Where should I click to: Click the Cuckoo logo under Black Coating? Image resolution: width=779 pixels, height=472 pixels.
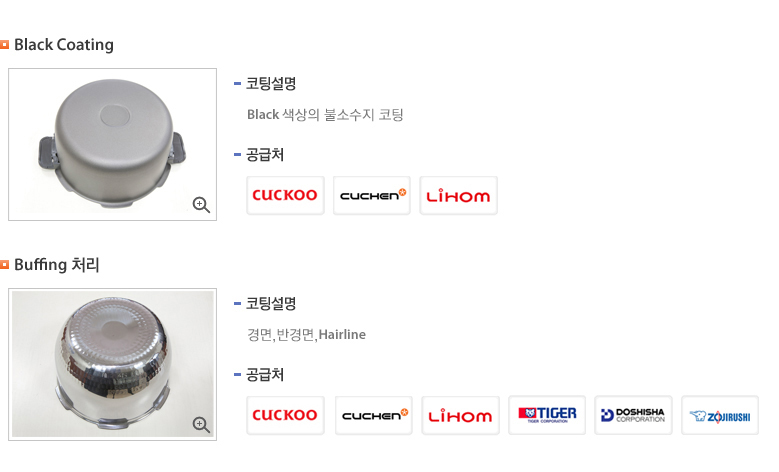click(285, 195)
